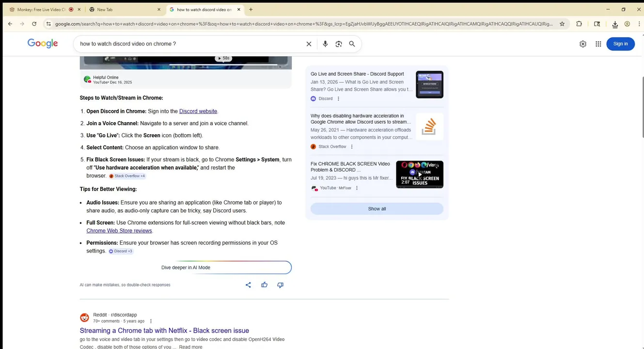Open more options for Discord Support result
Image resolution: width=644 pixels, height=349 pixels.
coord(338,98)
